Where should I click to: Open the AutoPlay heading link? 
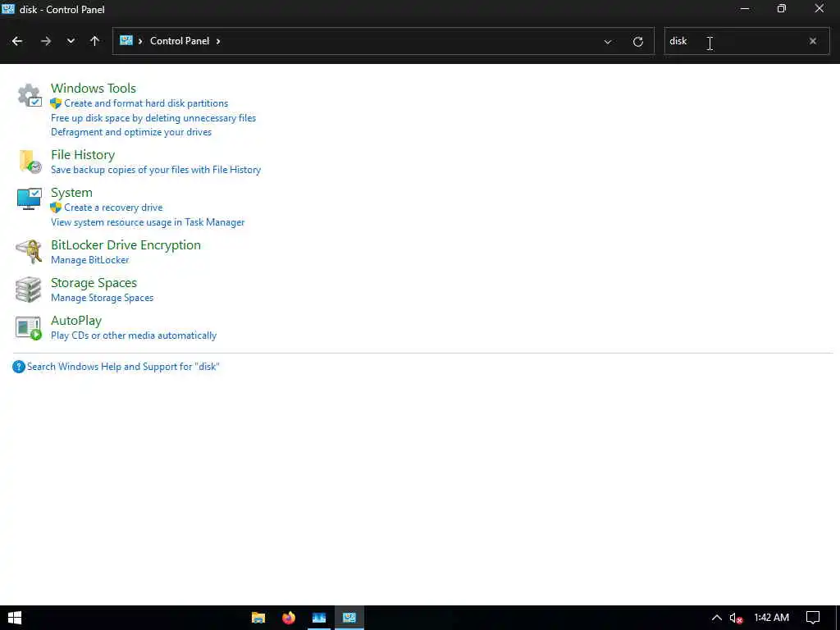76,321
